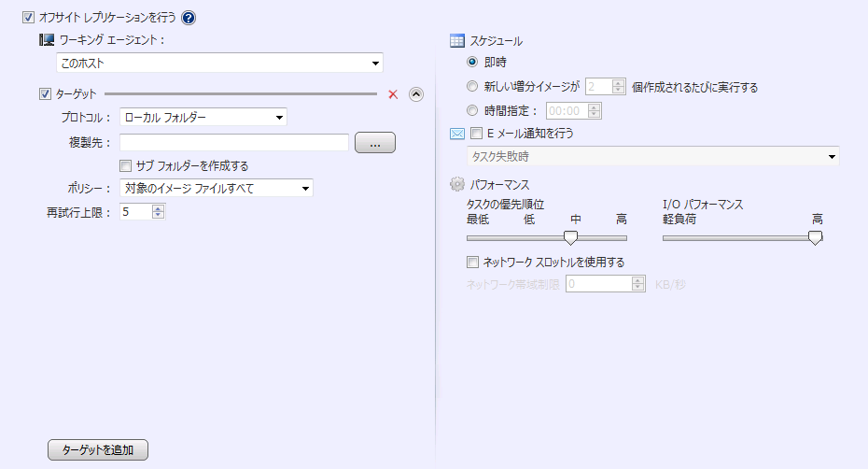The height and width of the screenshot is (469, 868).
Task: Uncheck オフサイト レプリケーションを行う checkbox
Action: click(x=28, y=17)
